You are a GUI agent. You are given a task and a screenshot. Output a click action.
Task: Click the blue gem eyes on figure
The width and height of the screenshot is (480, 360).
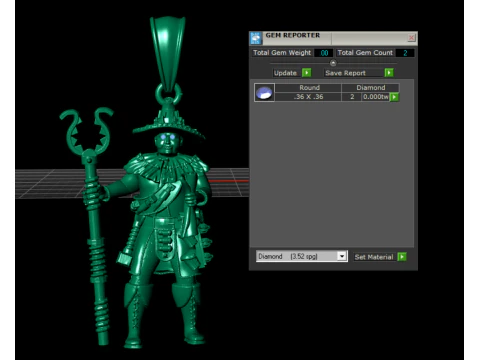tap(168, 137)
